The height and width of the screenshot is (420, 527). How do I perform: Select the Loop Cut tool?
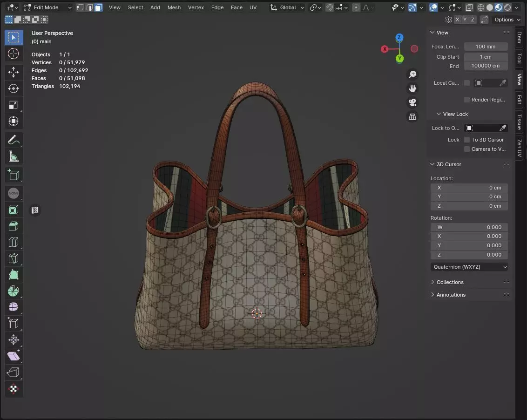[x=14, y=242]
